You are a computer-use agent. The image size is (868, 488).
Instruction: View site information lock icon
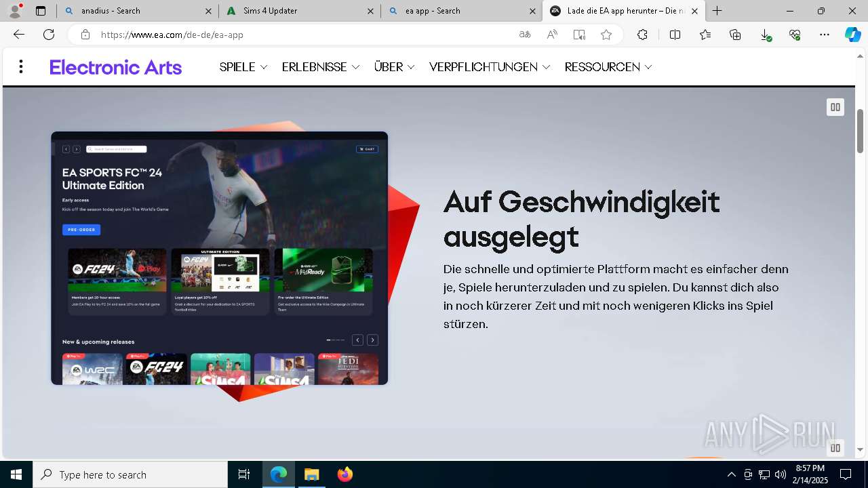tap(85, 35)
